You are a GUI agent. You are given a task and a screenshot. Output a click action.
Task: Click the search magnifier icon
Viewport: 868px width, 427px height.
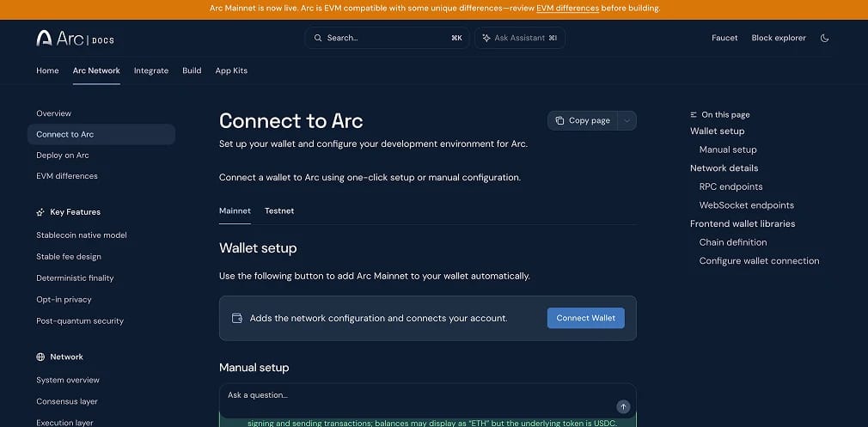click(318, 38)
